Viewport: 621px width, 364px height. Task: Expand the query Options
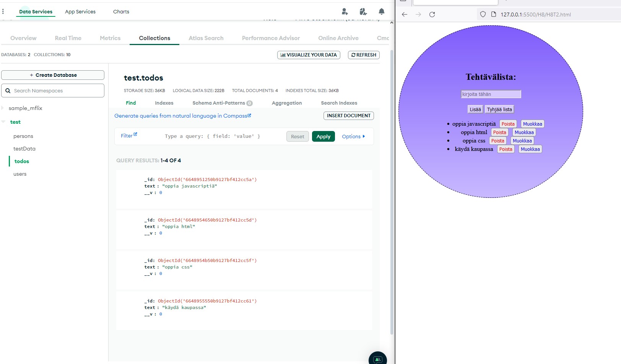click(x=353, y=136)
